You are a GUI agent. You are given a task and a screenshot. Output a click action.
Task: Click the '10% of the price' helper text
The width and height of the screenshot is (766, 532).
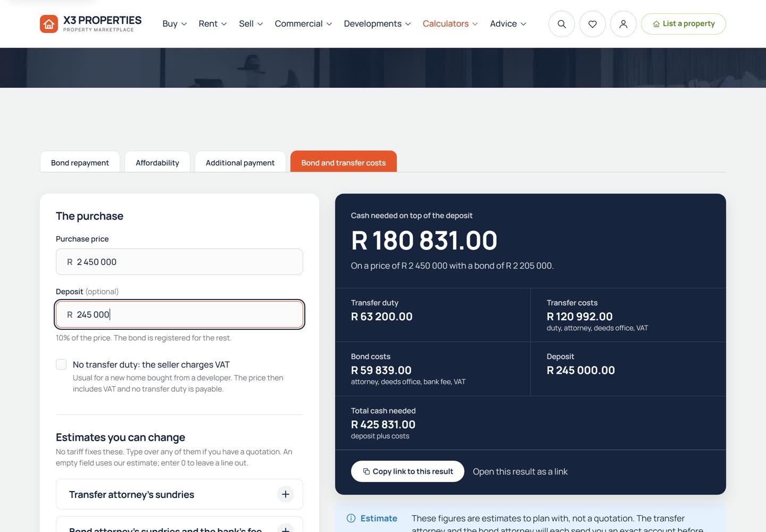coord(144,338)
